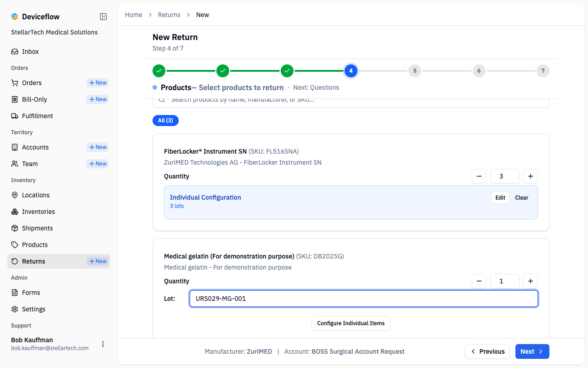This screenshot has height=368, width=588.
Task: Increase FiberLocker quantity with plus
Action: tap(531, 176)
